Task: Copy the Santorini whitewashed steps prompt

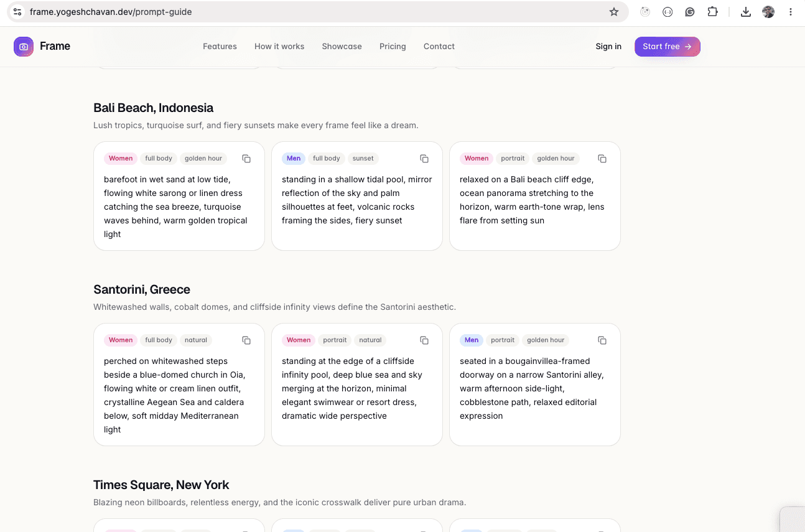Action: coord(246,340)
